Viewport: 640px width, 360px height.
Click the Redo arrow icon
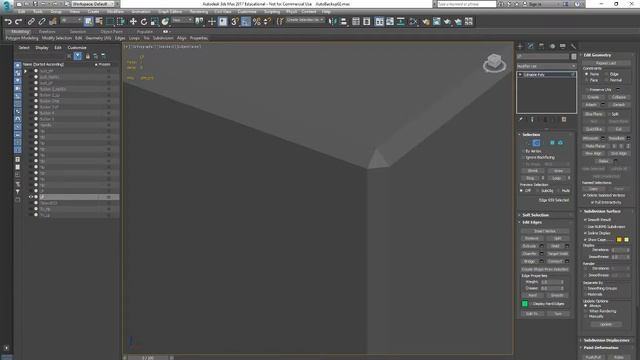point(18,22)
